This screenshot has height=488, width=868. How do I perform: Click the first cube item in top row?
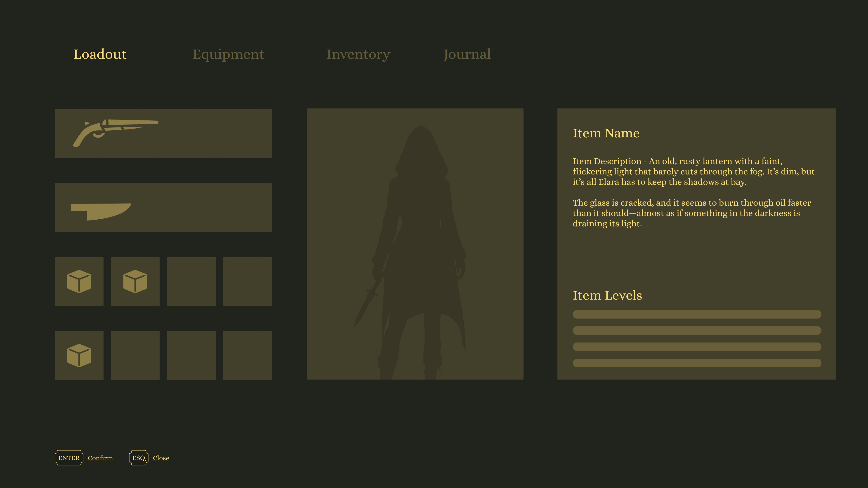pos(79,281)
